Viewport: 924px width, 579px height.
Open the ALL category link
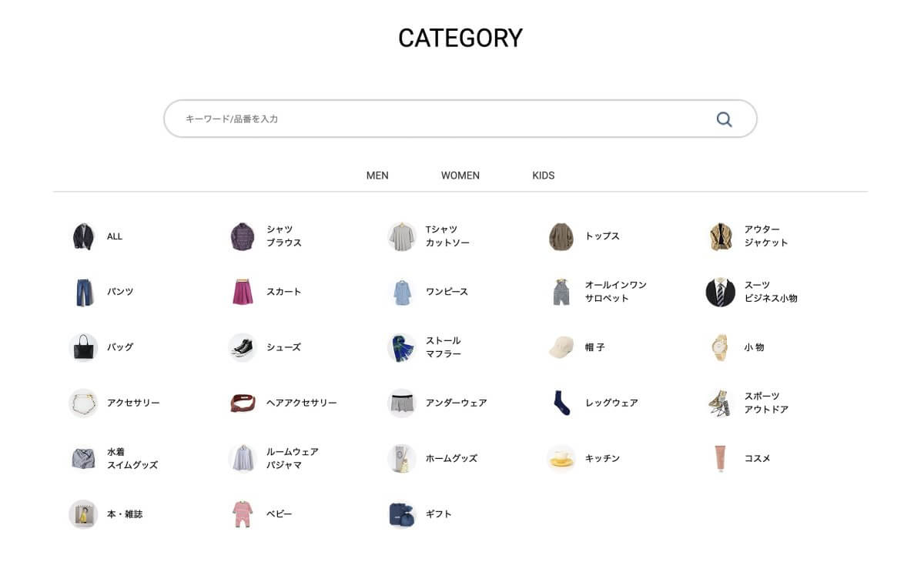[98, 236]
